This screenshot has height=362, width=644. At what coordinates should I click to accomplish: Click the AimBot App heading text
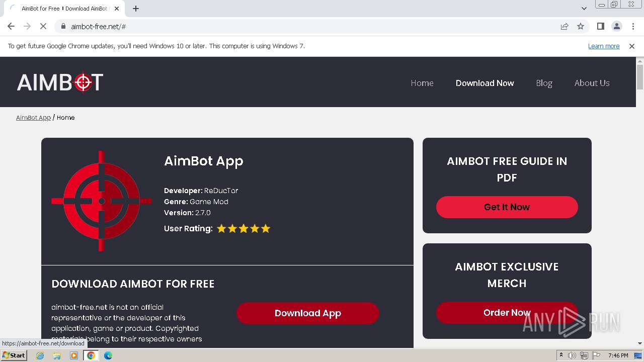[x=204, y=161]
